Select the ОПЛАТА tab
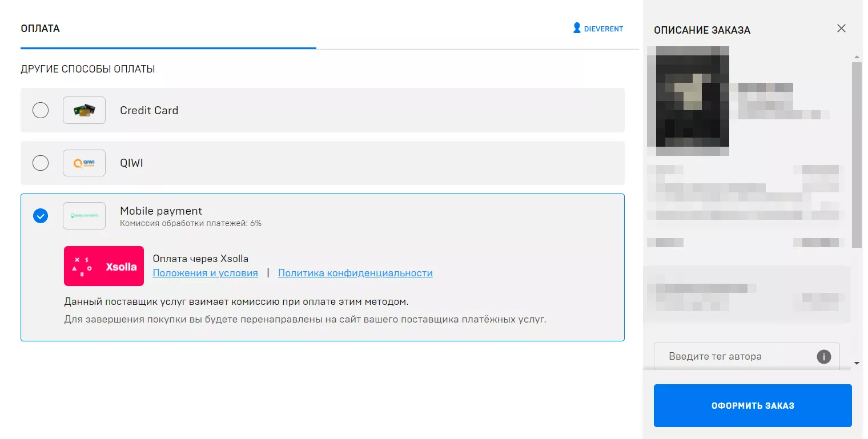The image size is (868, 439). point(40,29)
